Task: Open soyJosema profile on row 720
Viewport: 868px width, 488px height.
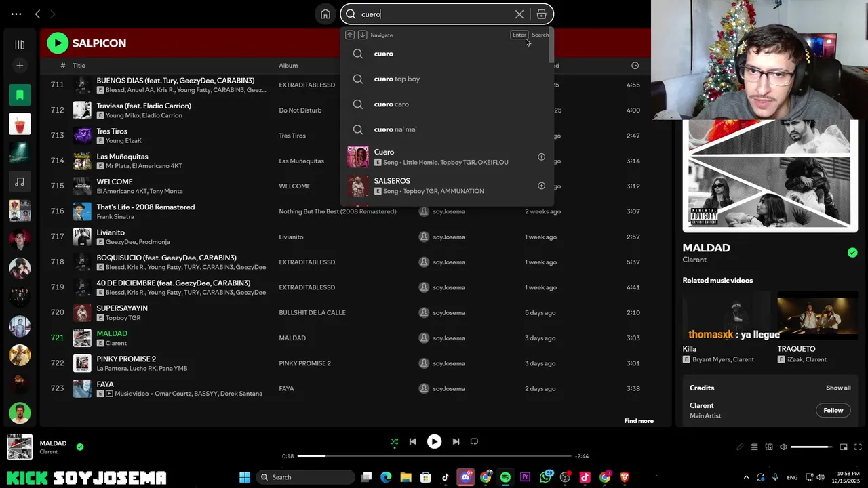Action: click(x=449, y=313)
